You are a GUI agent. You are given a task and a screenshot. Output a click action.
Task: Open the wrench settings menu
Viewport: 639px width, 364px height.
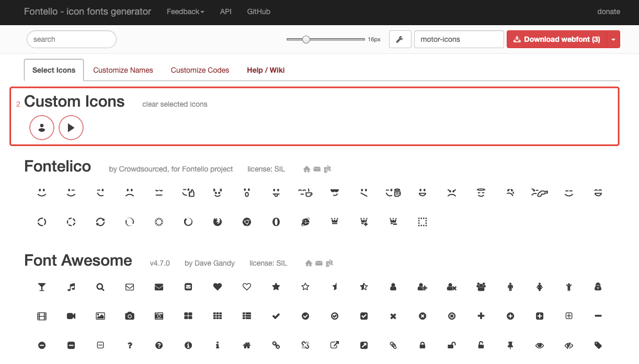[x=400, y=39]
